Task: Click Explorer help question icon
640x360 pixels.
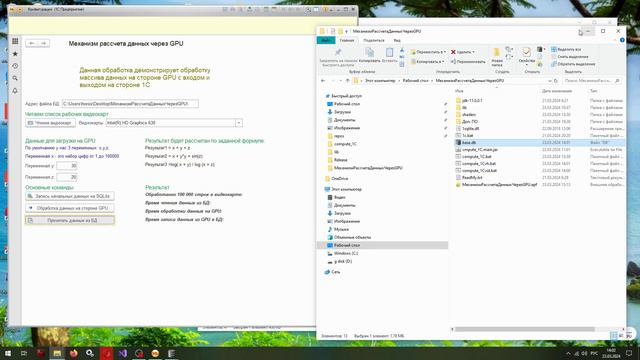Action: [x=622, y=40]
